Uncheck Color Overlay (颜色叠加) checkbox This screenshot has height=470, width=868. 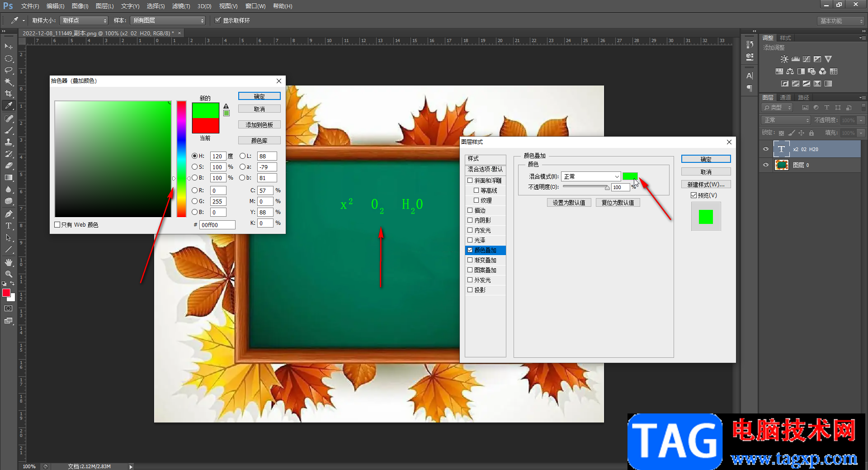[x=470, y=250]
